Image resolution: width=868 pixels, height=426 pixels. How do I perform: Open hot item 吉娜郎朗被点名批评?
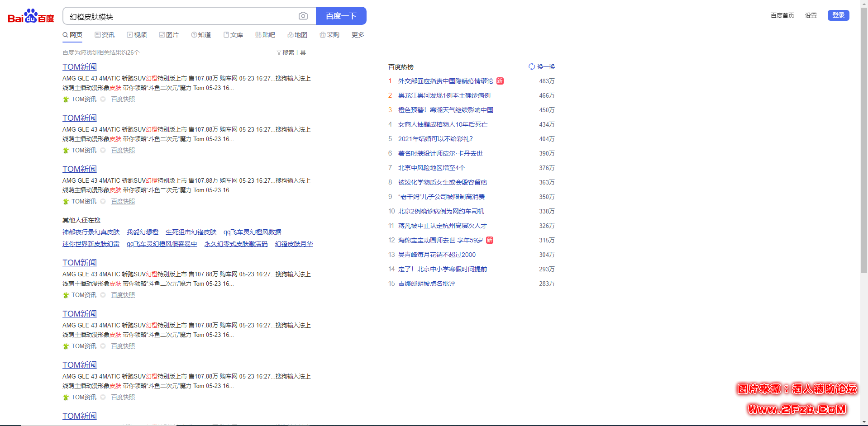click(x=427, y=284)
